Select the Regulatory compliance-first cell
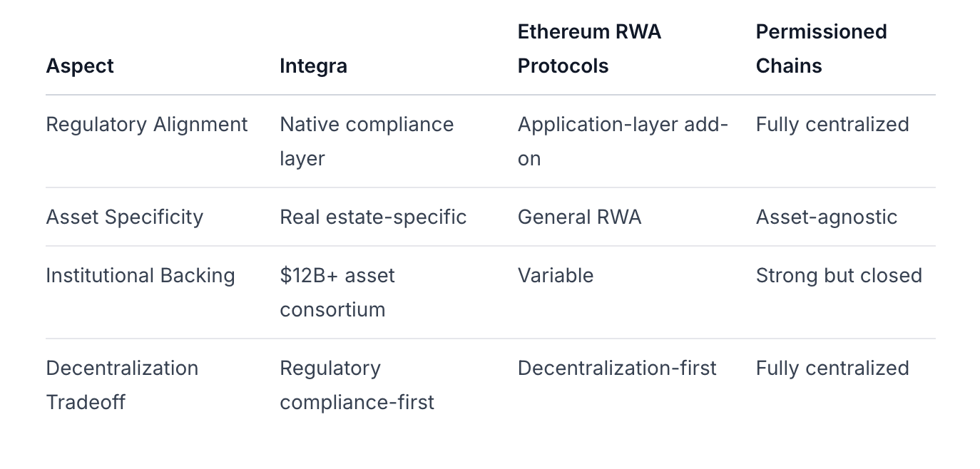 357,385
